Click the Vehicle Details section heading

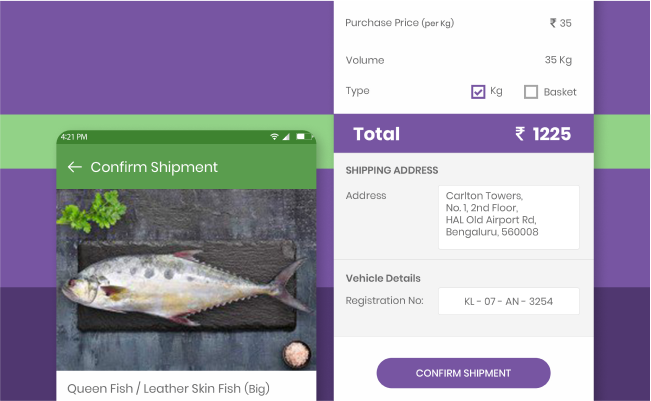[x=383, y=278]
